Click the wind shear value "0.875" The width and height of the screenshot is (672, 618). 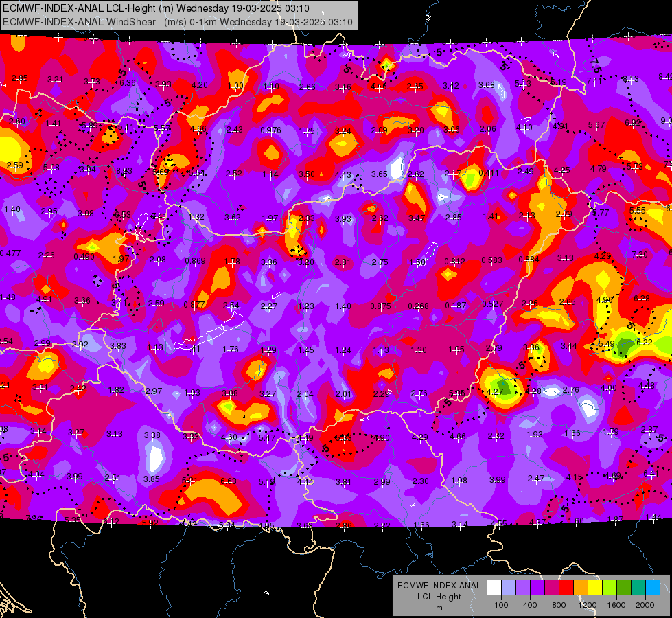click(380, 306)
